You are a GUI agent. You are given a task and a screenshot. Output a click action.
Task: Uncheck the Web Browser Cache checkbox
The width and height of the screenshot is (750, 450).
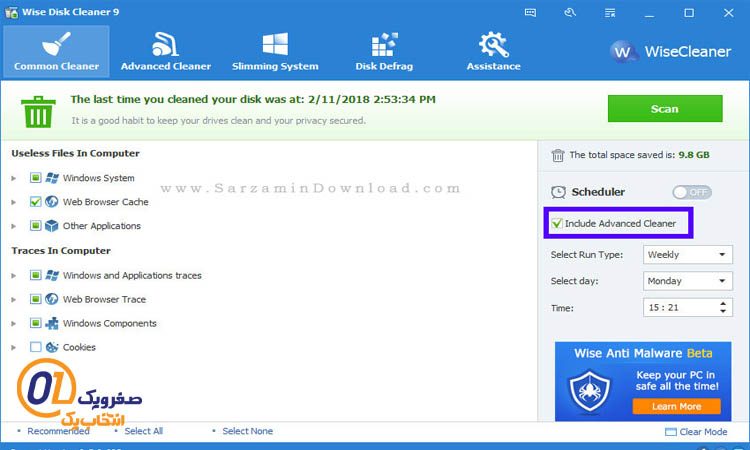click(x=35, y=202)
